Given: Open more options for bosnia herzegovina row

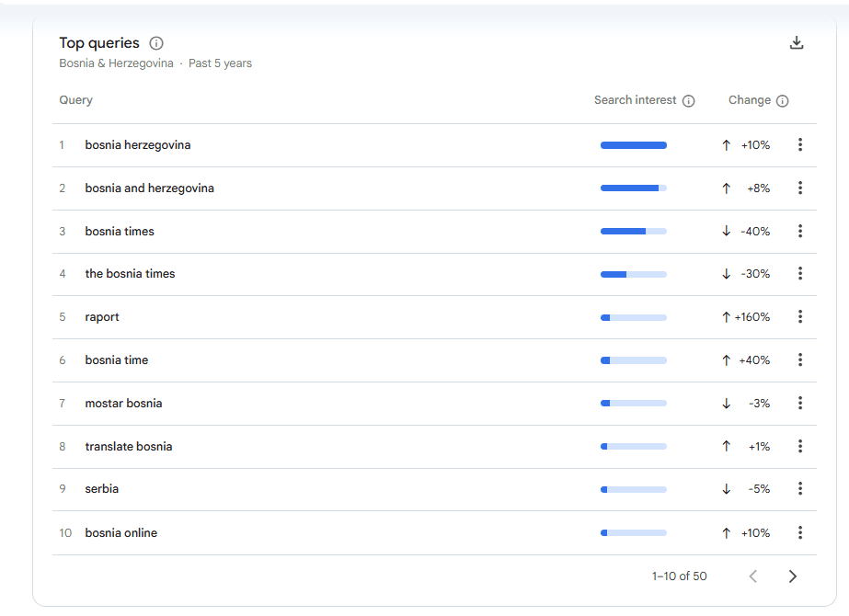Looking at the screenshot, I should [x=800, y=144].
